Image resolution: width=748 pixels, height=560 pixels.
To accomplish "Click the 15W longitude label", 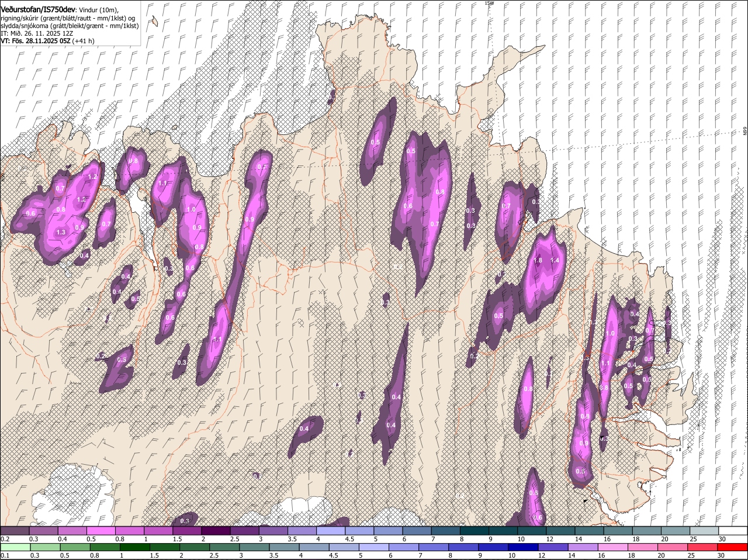I will (489, 3).
